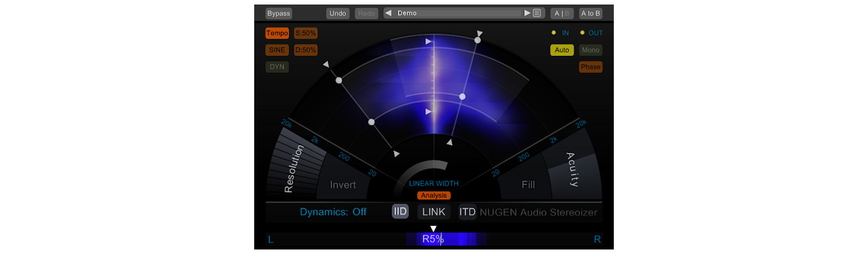868x254 pixels.
Task: Click the Undo button
Action: click(338, 13)
